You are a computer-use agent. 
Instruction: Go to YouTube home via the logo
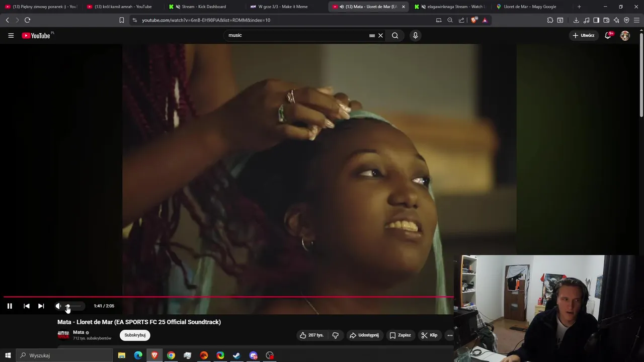[37, 35]
